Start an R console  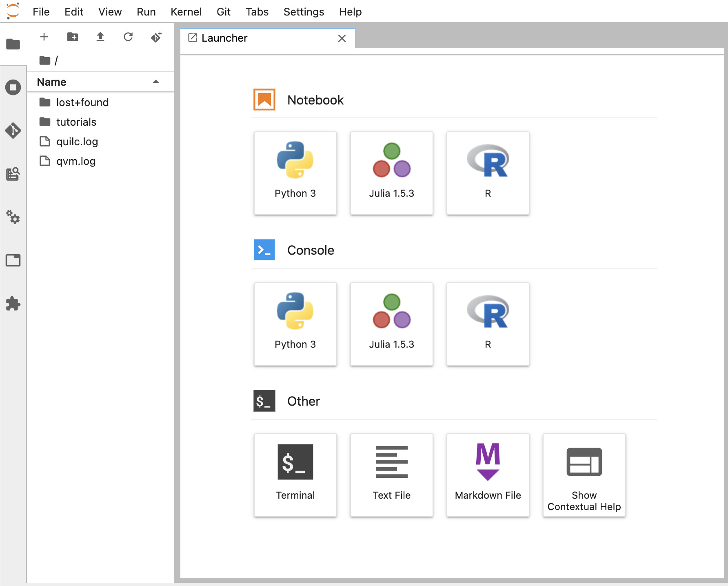pos(488,324)
